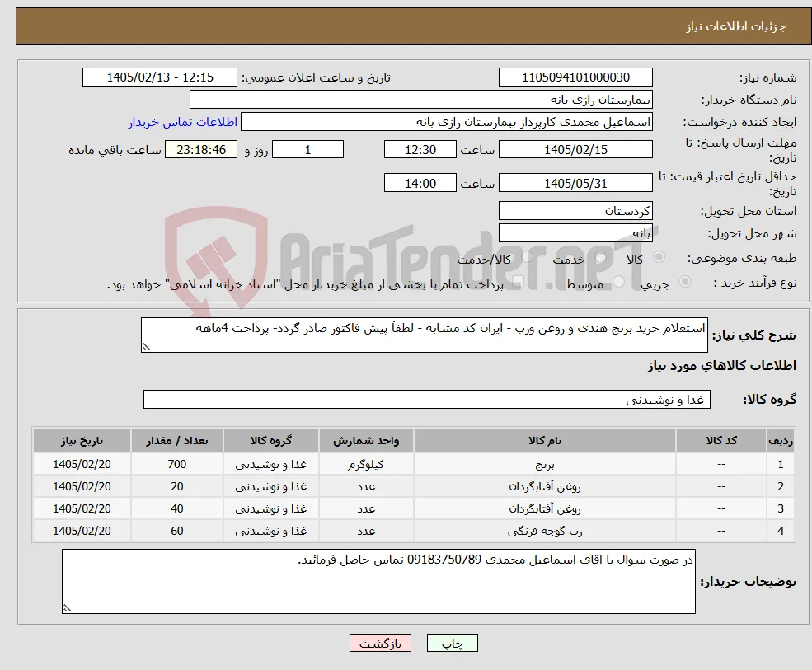The height and width of the screenshot is (670, 812).
Task: Click remaining days field showing 1
Action: point(307,150)
